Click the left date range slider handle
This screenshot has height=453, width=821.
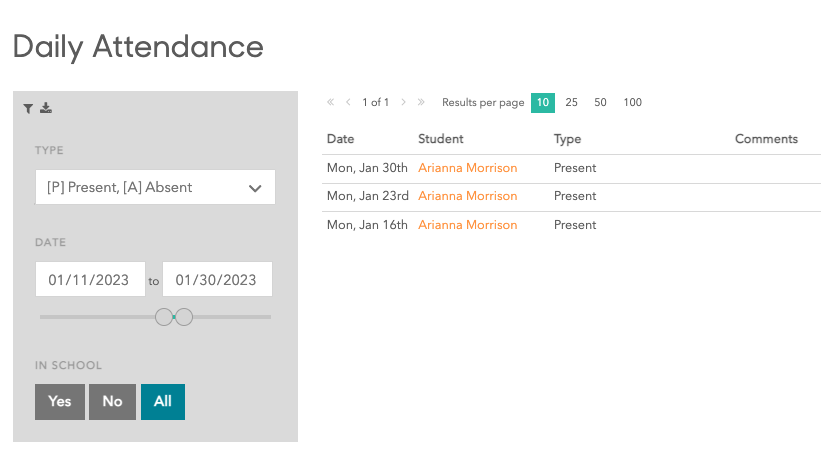(164, 317)
